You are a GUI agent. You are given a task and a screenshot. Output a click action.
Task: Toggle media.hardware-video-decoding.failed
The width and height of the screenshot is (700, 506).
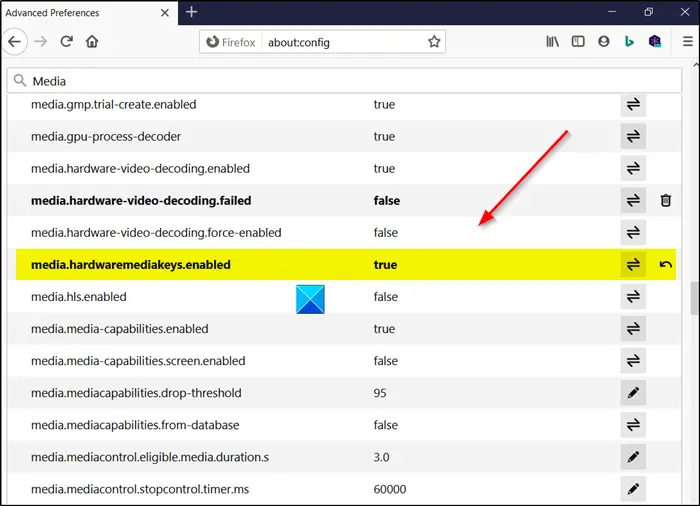click(633, 201)
